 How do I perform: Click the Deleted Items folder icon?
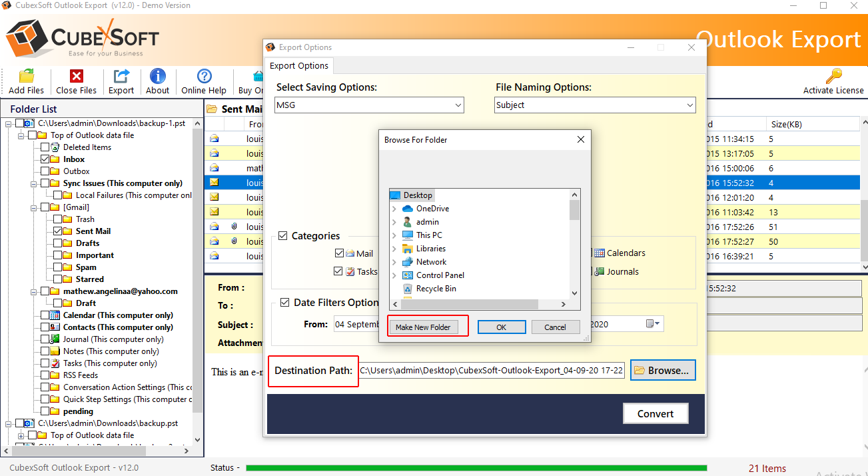pyautogui.click(x=56, y=147)
